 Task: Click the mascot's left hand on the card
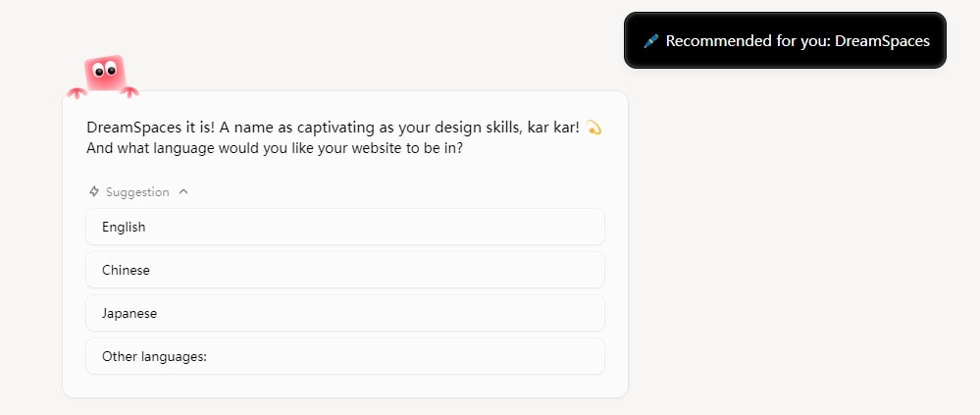coord(76,93)
